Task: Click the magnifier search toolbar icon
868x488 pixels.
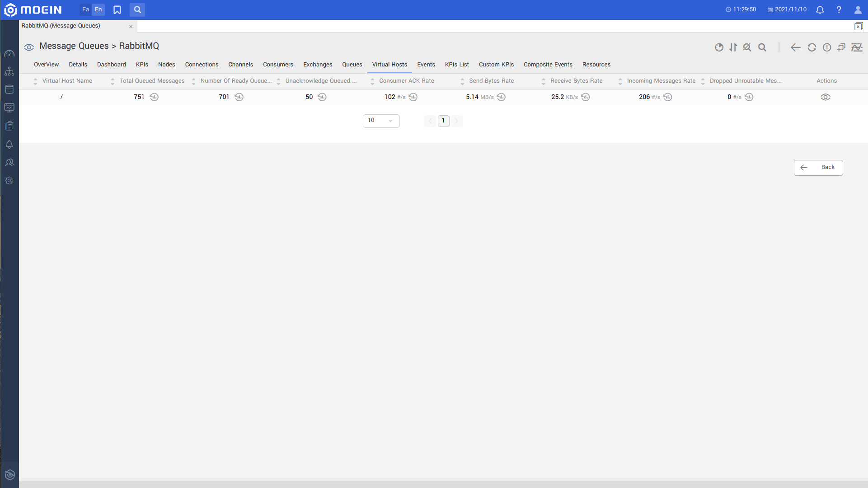Action: tap(762, 47)
